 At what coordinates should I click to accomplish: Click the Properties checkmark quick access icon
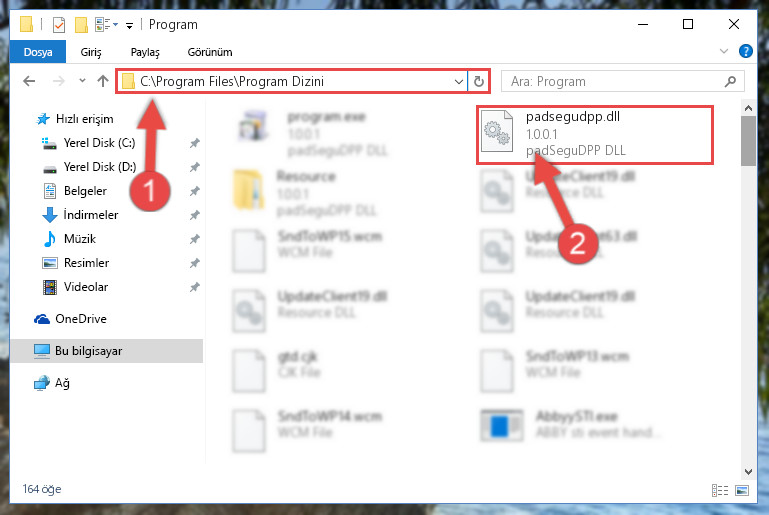coord(59,25)
